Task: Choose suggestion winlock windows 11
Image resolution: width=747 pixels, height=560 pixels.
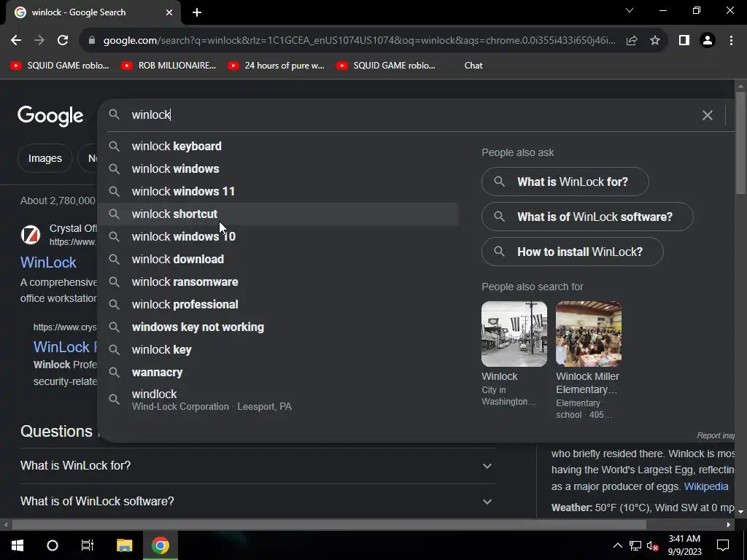Action: pyautogui.click(x=278, y=192)
